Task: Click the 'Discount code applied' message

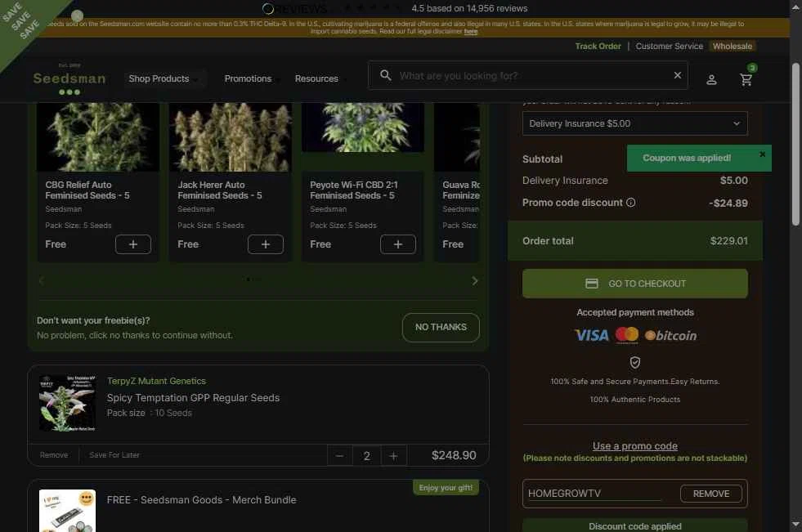Action: (634, 525)
